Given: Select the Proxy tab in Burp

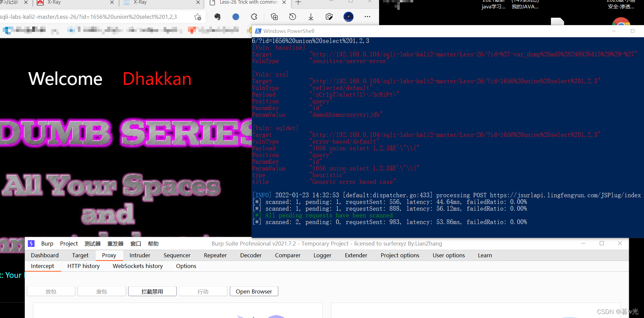Looking at the screenshot, I should tap(109, 255).
